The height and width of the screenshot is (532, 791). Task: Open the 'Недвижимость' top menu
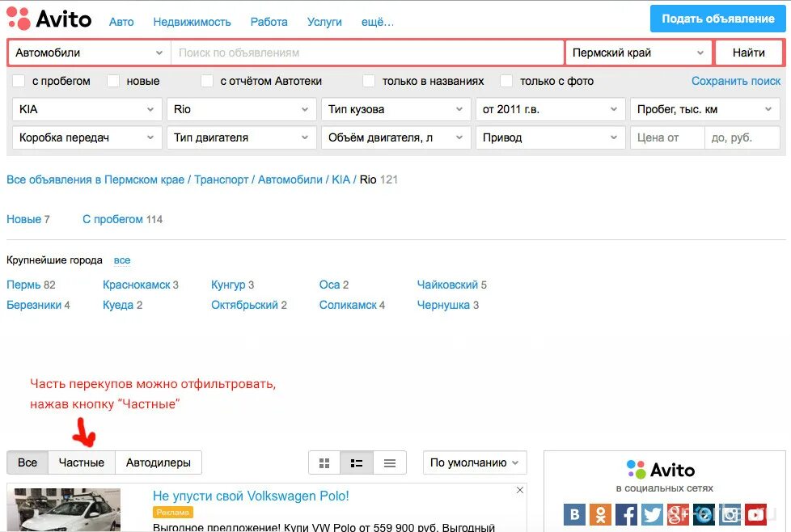click(x=192, y=22)
